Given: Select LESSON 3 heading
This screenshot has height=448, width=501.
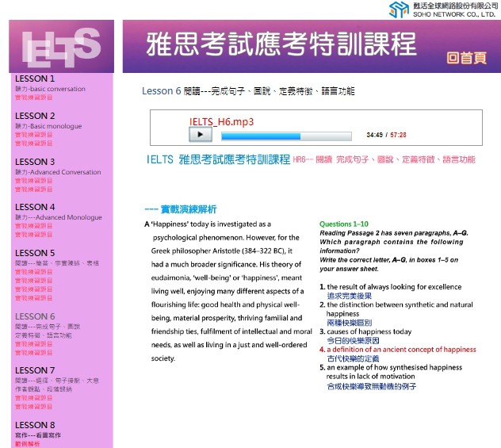Looking at the screenshot, I should pos(35,162).
